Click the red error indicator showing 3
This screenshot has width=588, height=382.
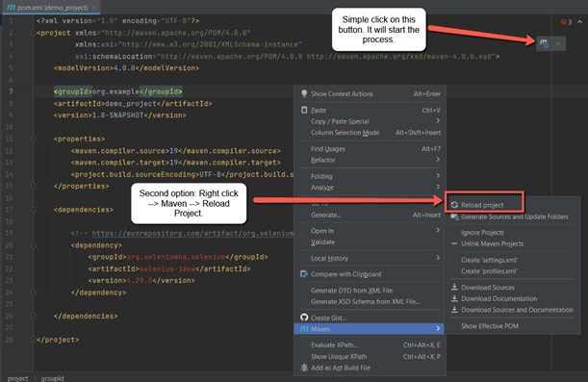(x=566, y=22)
